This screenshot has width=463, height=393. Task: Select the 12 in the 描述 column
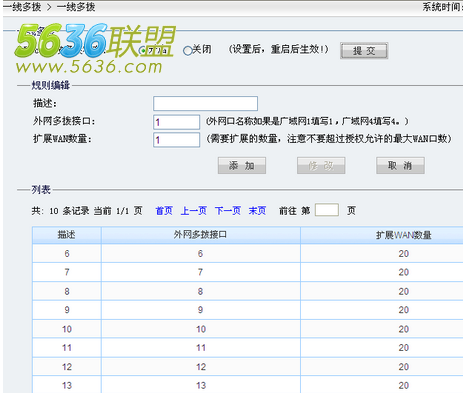click(67, 367)
